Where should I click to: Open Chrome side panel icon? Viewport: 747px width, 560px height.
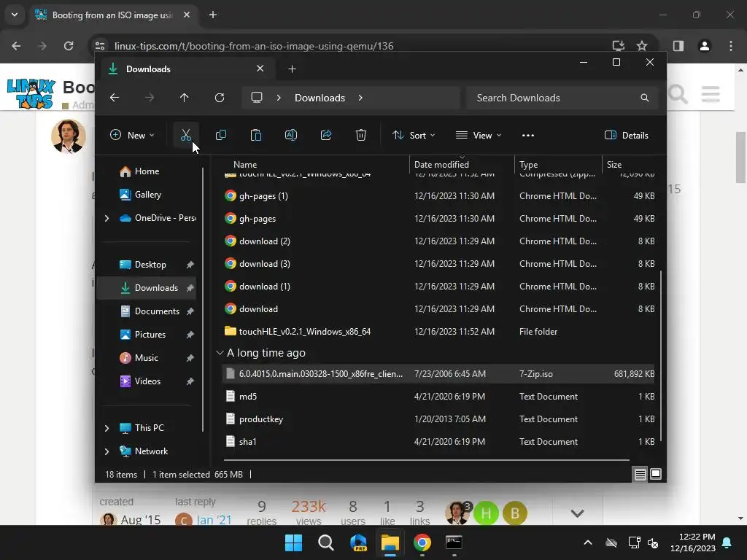pyautogui.click(x=678, y=46)
